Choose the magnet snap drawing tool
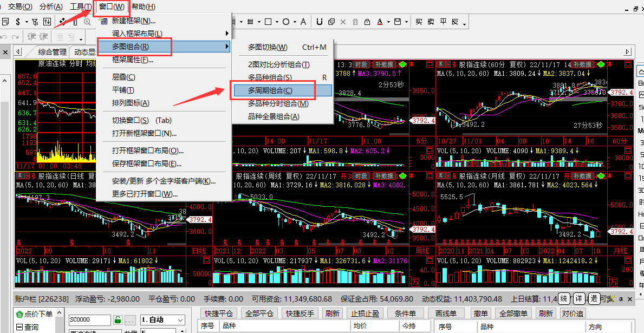 pos(320,22)
